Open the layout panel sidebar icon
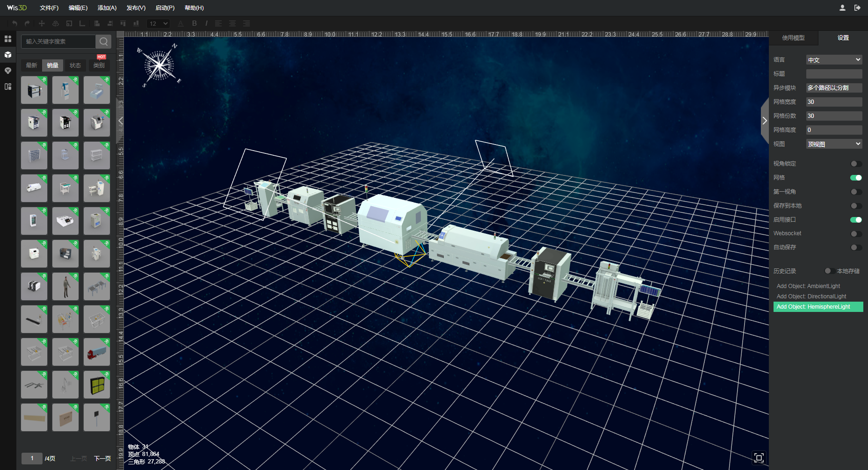This screenshot has height=470, width=868. pyautogui.click(x=8, y=87)
